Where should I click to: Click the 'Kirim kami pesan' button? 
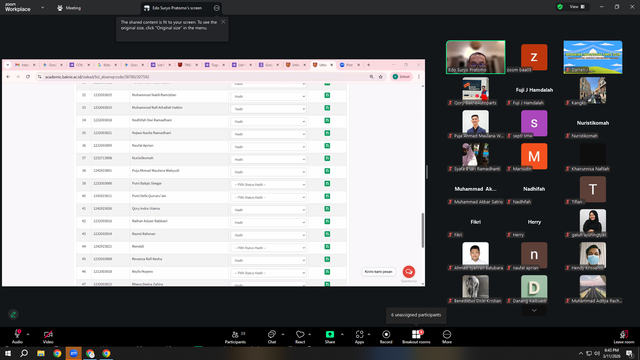pyautogui.click(x=378, y=271)
